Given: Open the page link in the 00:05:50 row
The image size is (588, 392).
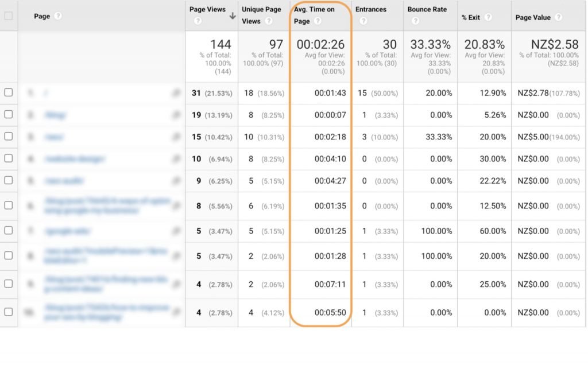Looking at the screenshot, I should point(107,312).
